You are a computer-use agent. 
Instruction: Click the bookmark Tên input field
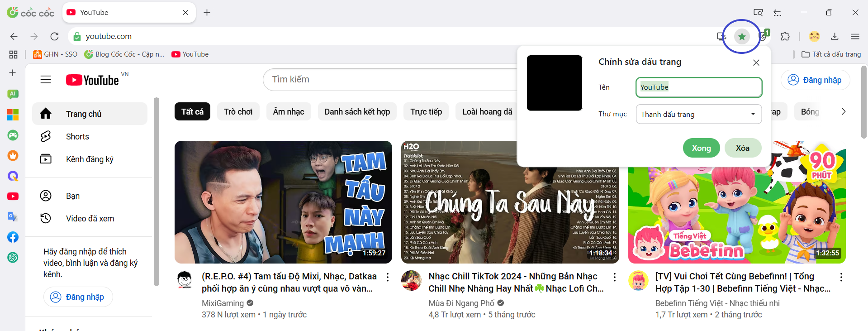[x=698, y=87]
